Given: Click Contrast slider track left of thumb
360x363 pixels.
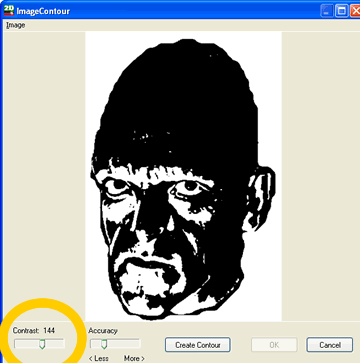Looking at the screenshot, I should point(27,343).
